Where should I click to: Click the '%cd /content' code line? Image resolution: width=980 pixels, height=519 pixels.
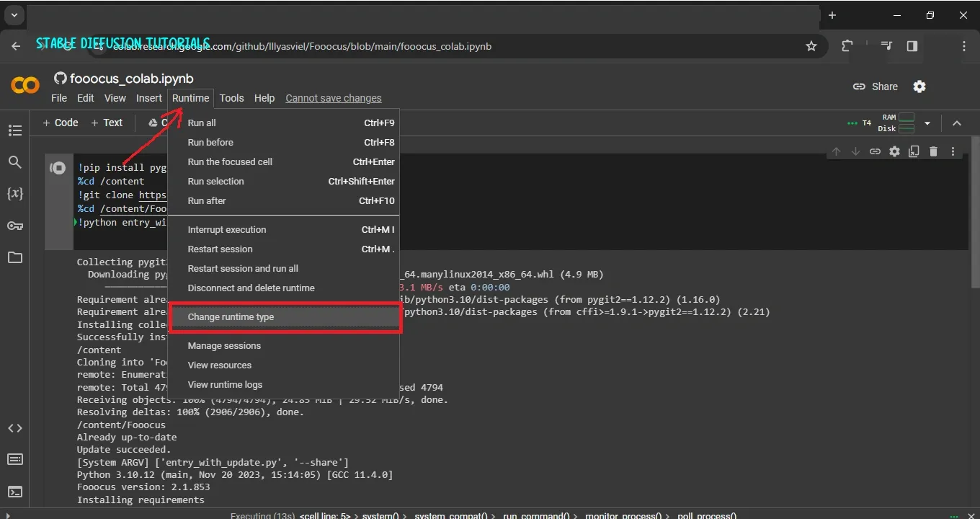click(x=111, y=182)
